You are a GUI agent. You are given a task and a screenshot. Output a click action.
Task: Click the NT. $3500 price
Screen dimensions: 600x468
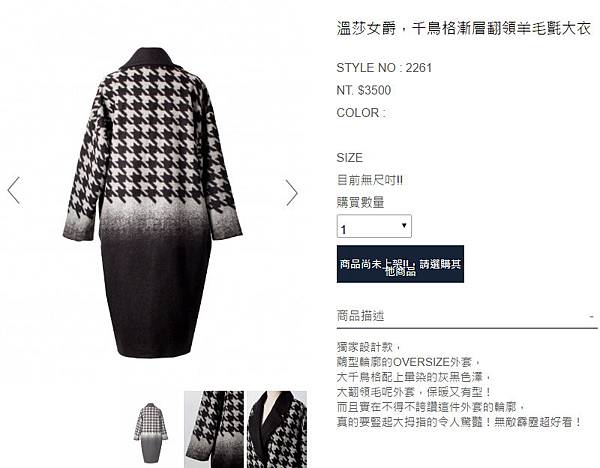pyautogui.click(x=364, y=91)
